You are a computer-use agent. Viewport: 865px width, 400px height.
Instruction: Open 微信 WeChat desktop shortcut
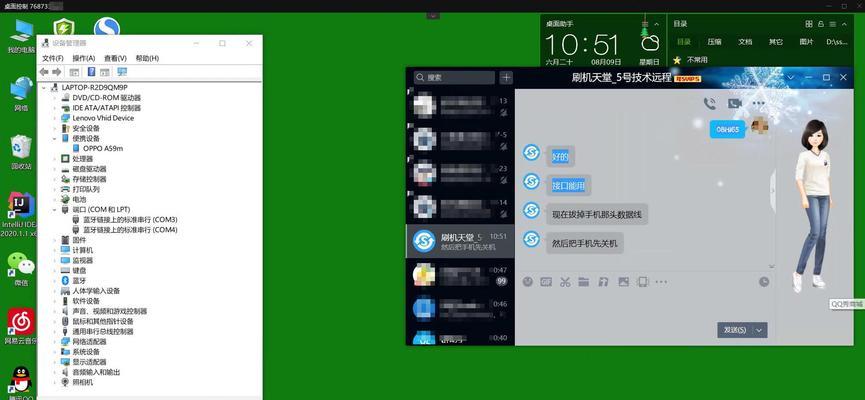[x=21, y=269]
